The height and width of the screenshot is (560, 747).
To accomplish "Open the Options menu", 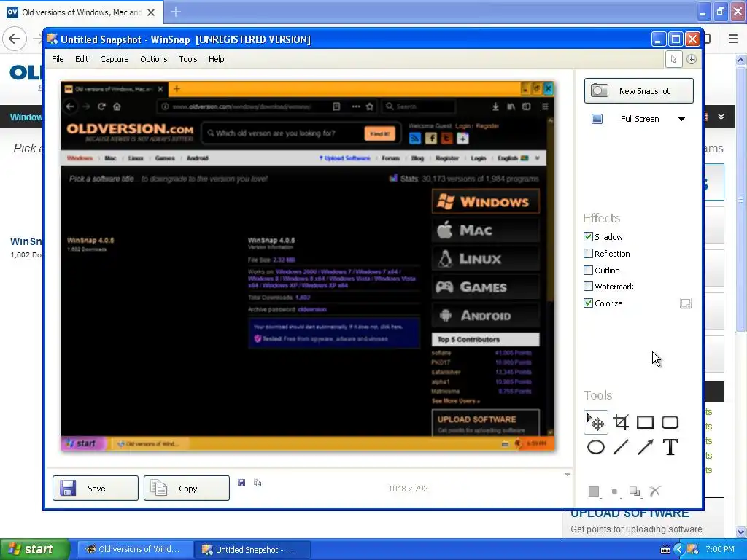I will (x=153, y=59).
